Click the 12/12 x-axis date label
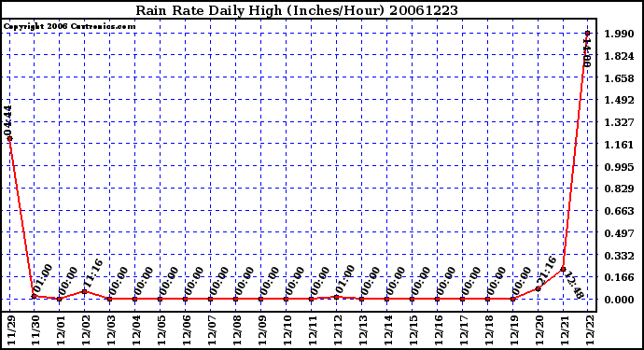 tap(339, 330)
